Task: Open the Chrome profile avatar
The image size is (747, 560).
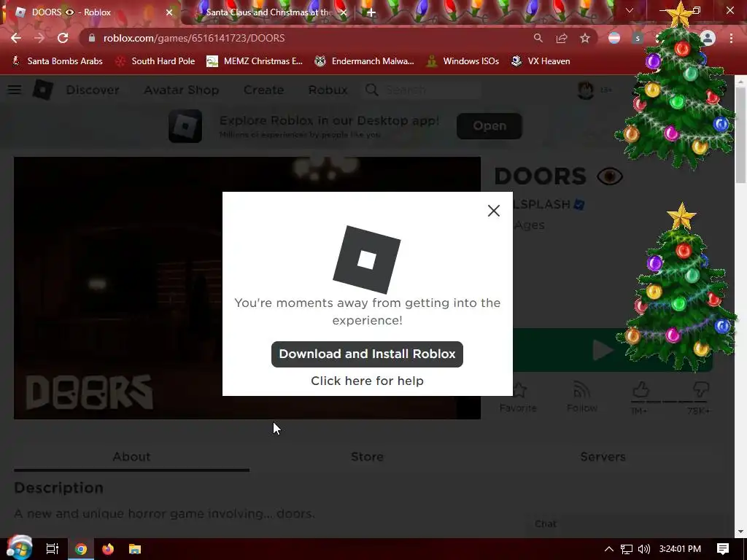Action: (x=708, y=38)
